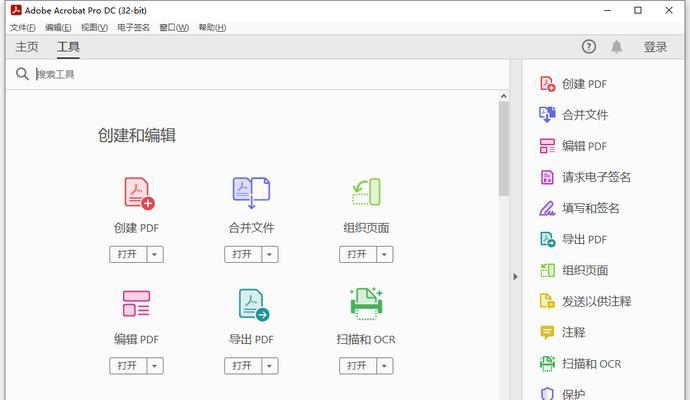Click the large 编辑 PDF tool icon
The image size is (690, 400).
point(136,303)
